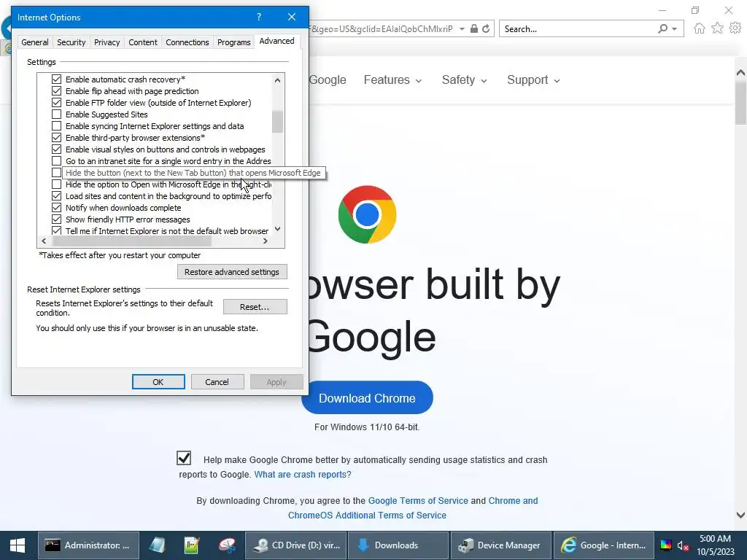Toggle Enable visual styles on buttons checkbox
The height and width of the screenshot is (560, 747).
point(56,149)
